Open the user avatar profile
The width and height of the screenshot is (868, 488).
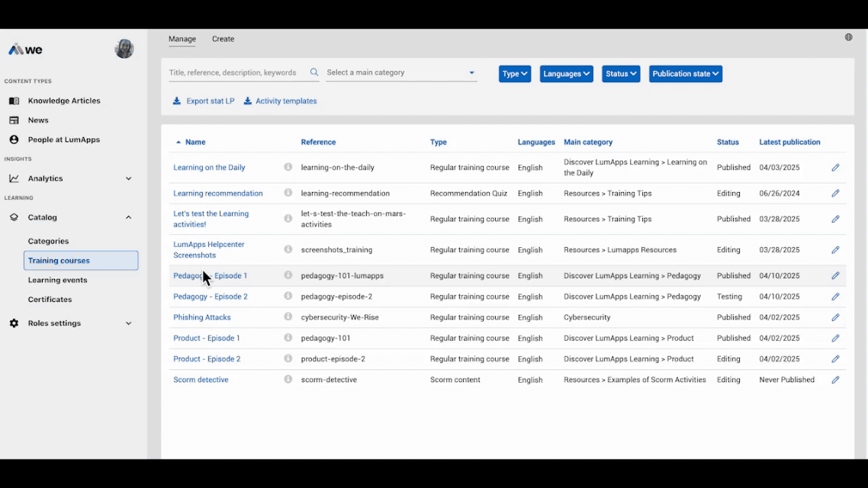(x=124, y=50)
